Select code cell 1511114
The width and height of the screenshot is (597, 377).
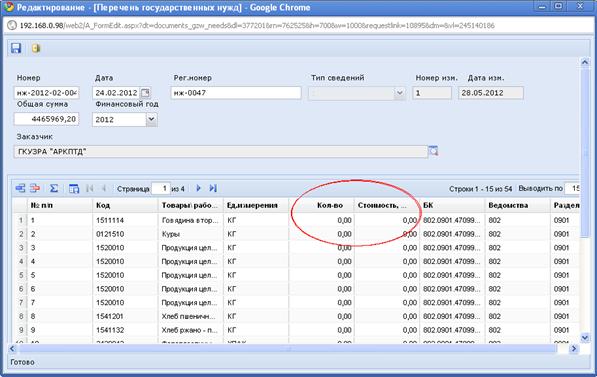tap(125, 220)
